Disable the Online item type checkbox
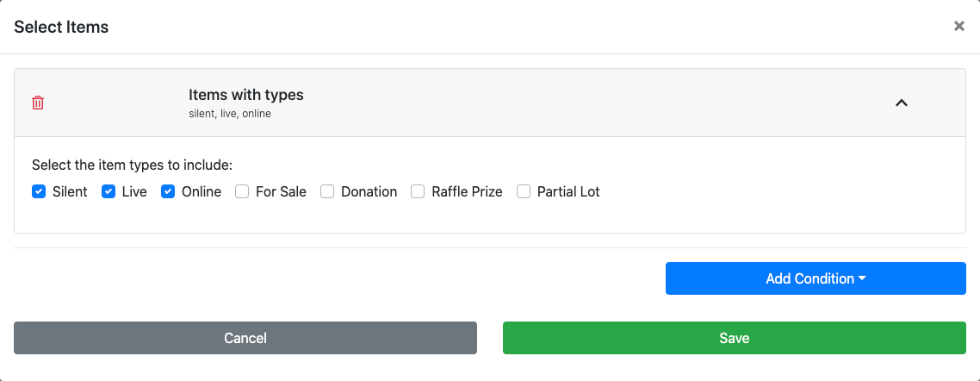This screenshot has height=381, width=980. coord(168,191)
